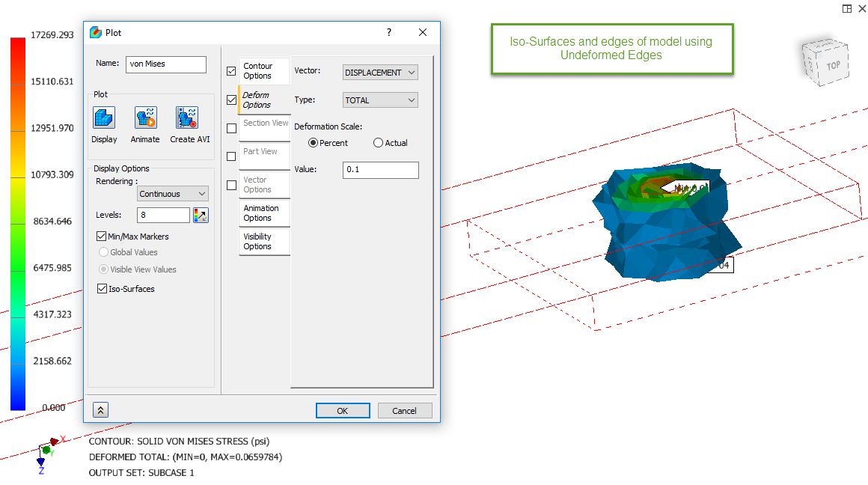Screen dimensions: 868x485
Task: Click the red top of the stress legend
Action: 16,45
